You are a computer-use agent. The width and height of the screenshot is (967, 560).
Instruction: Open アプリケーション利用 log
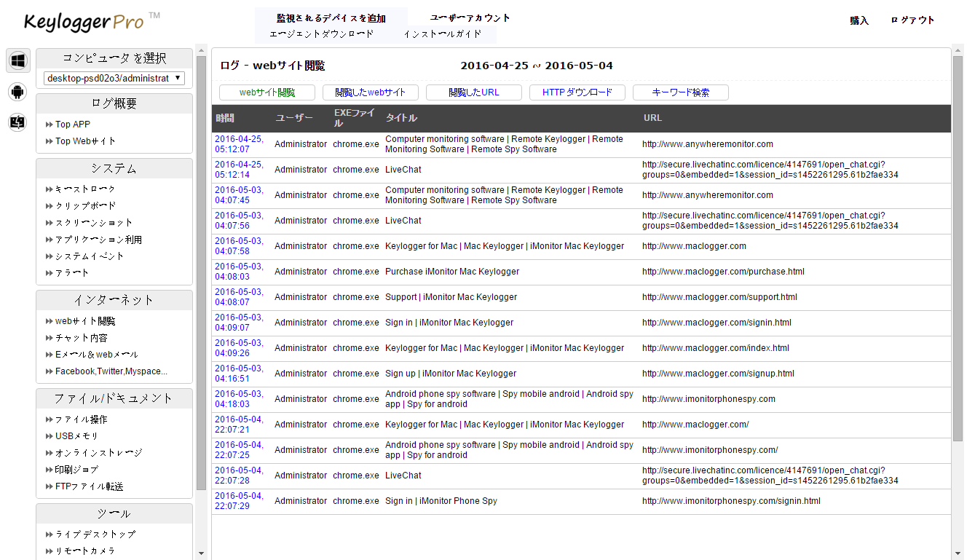(98, 240)
